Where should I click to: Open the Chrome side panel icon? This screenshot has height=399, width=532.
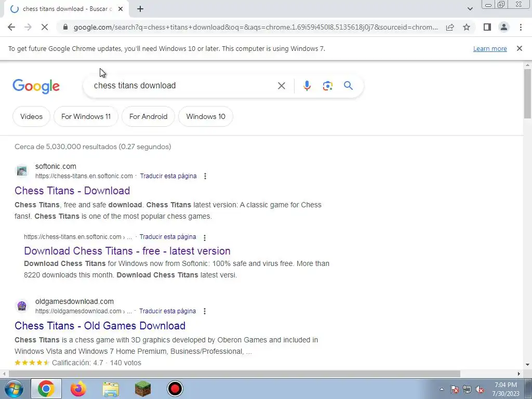487,27
